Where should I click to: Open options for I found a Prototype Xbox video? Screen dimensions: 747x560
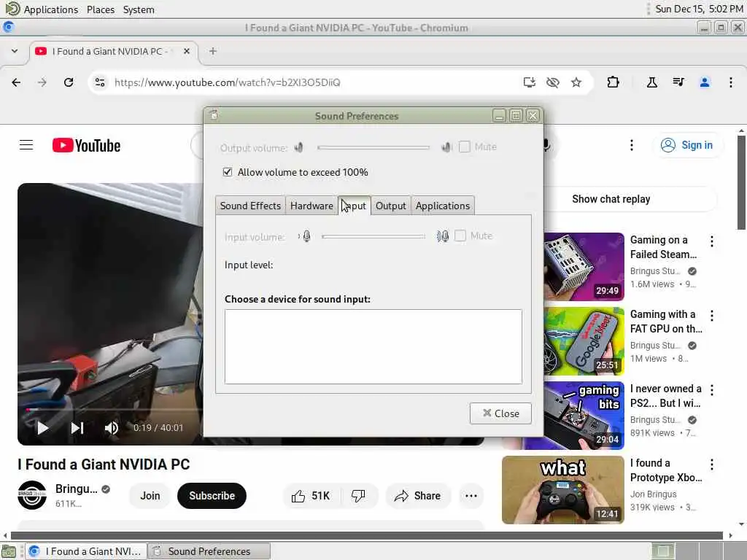pos(712,464)
